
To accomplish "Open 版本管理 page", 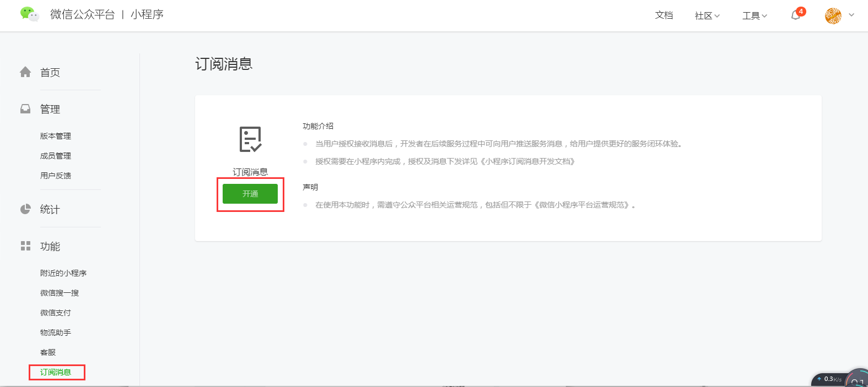I will [x=56, y=136].
